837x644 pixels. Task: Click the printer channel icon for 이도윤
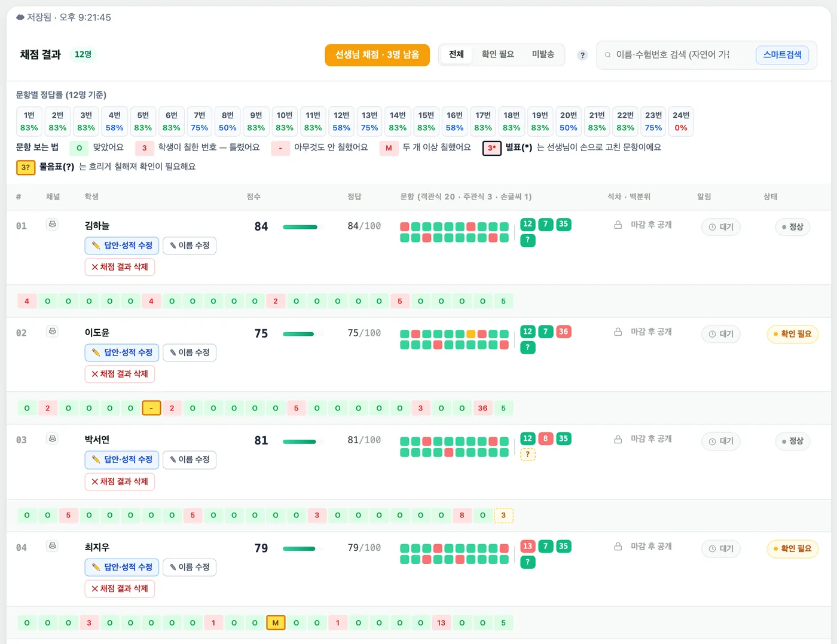coord(53,331)
